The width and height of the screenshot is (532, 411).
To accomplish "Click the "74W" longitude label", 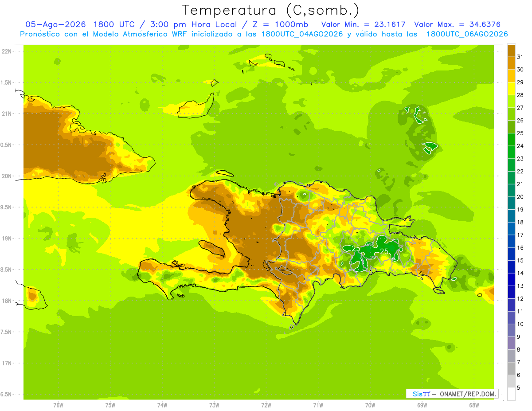I will tap(162, 405).
